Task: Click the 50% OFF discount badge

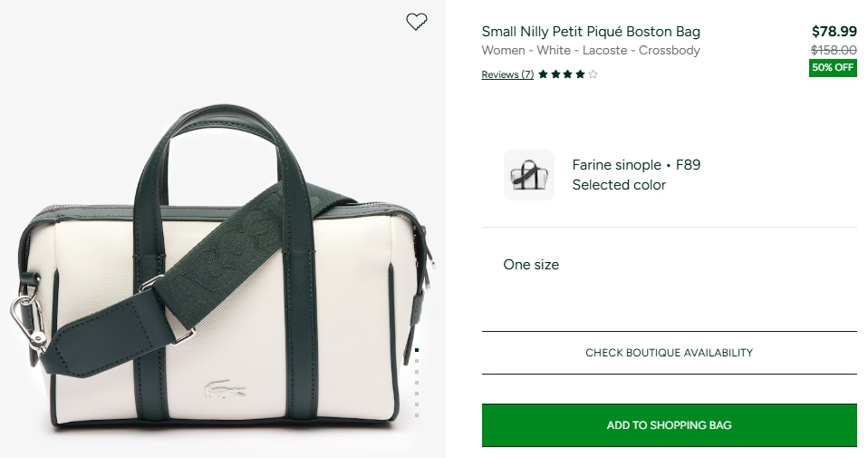Action: point(833,68)
